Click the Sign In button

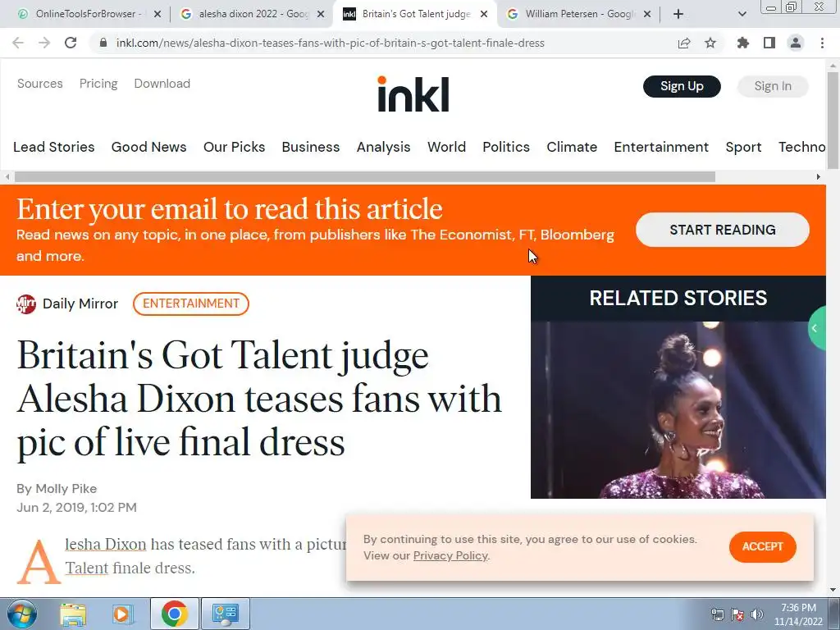tap(773, 86)
